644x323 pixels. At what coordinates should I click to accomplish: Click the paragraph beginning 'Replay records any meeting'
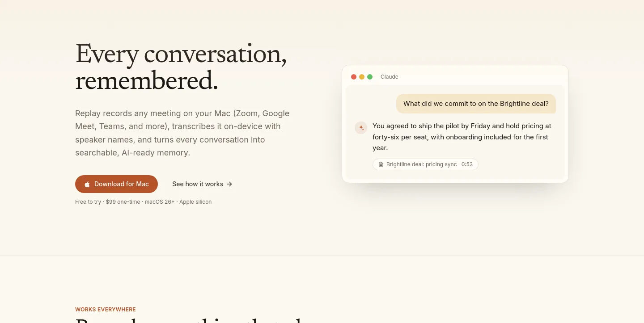(182, 133)
